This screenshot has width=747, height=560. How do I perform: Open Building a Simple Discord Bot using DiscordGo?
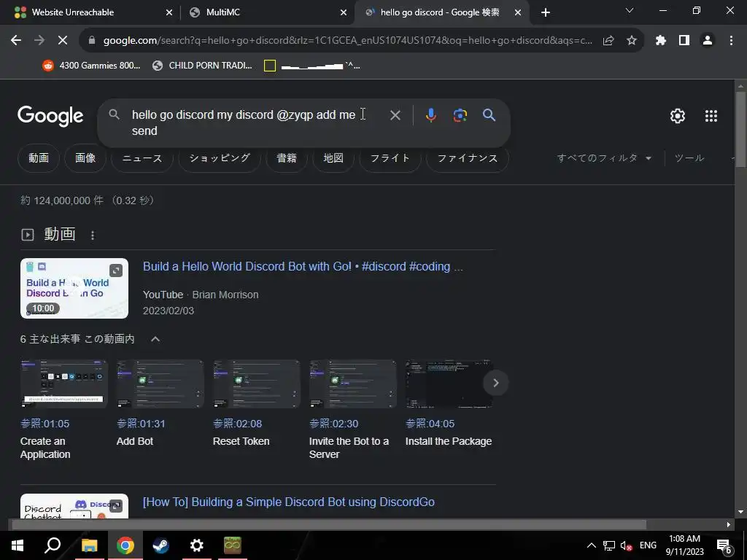click(289, 502)
